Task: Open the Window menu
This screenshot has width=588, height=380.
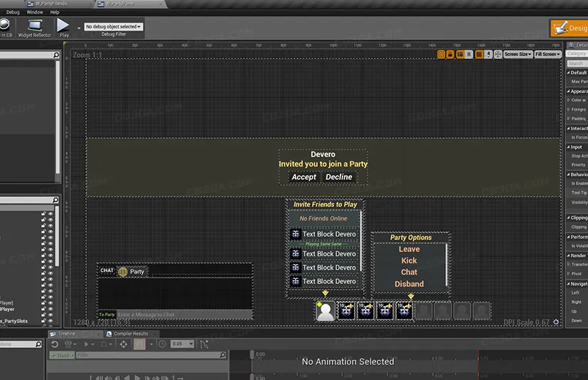Action: 35,12
